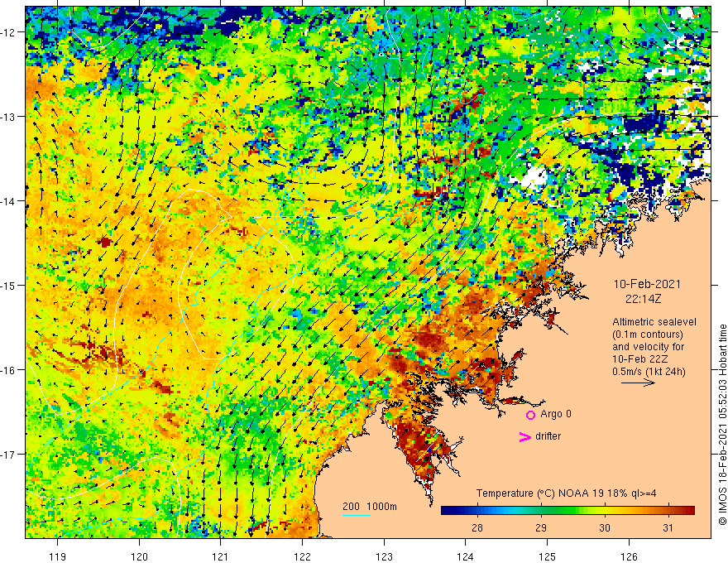The image size is (728, 563).
Task: Click the magenta Argo 0 circle marker
Action: (x=530, y=415)
